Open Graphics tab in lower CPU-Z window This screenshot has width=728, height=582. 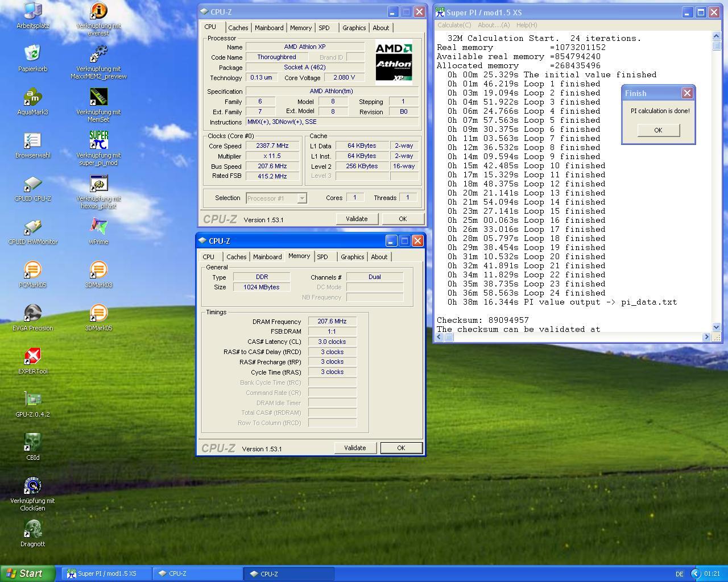(x=352, y=257)
